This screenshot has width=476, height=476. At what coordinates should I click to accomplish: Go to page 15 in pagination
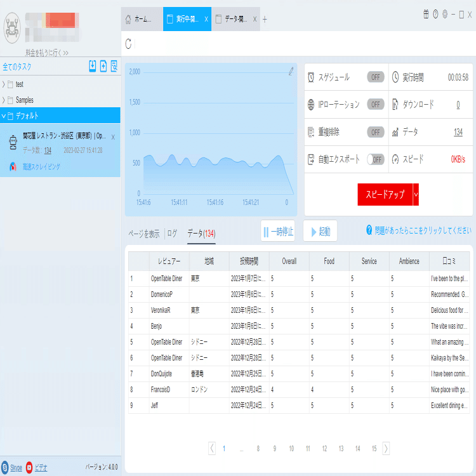tap(374, 448)
